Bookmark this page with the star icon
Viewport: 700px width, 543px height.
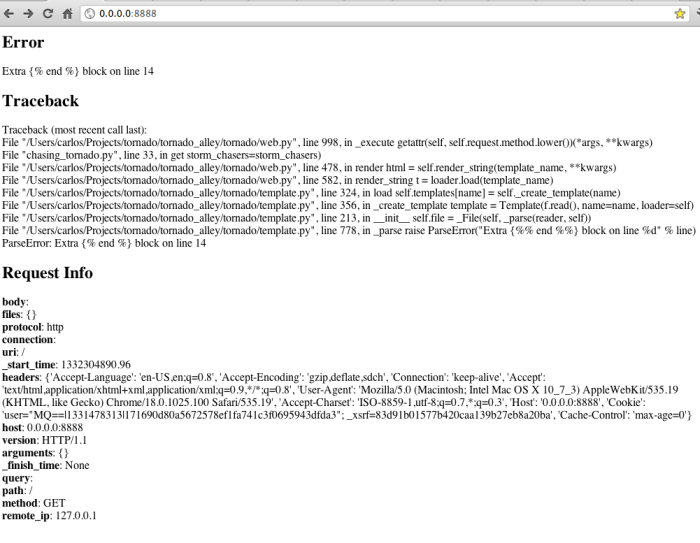pos(679,13)
